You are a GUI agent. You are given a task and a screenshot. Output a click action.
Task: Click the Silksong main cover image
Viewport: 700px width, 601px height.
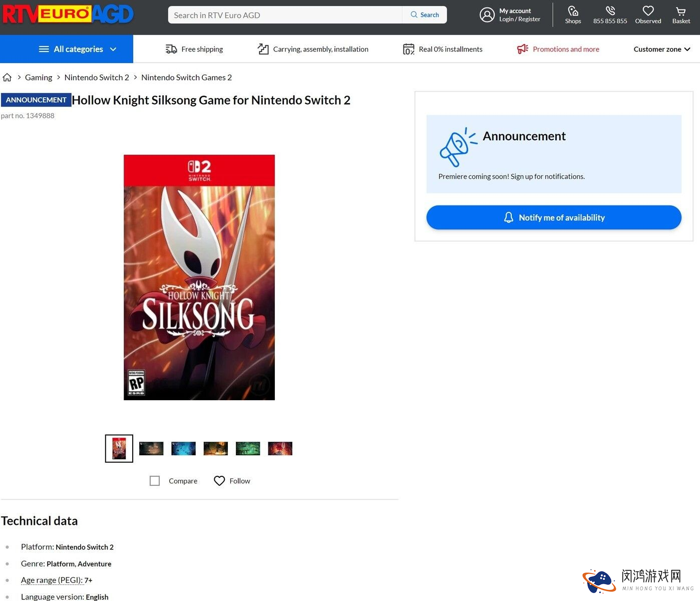click(x=199, y=277)
